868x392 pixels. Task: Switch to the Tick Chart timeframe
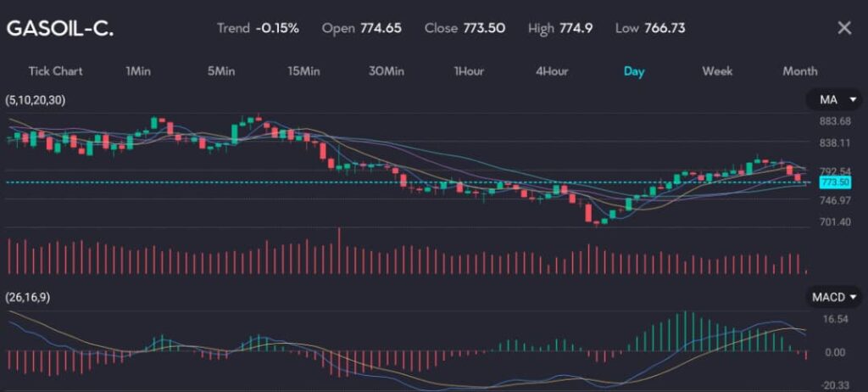click(55, 71)
